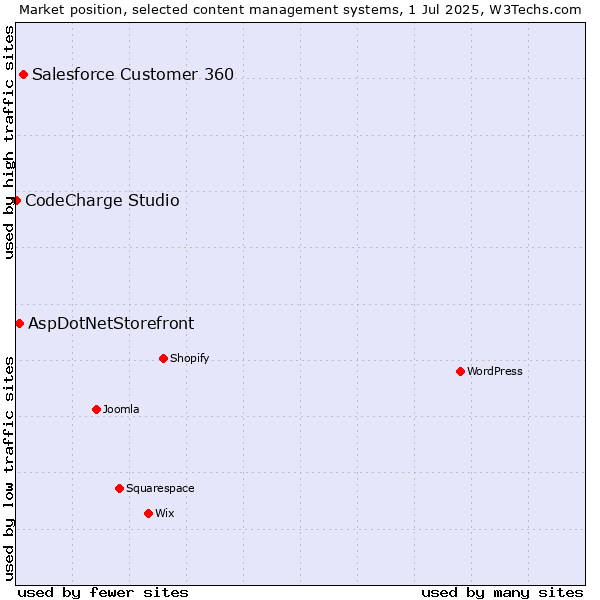Click the chart title mentioning W3Techs.com
600x600 pixels.
(300, 10)
